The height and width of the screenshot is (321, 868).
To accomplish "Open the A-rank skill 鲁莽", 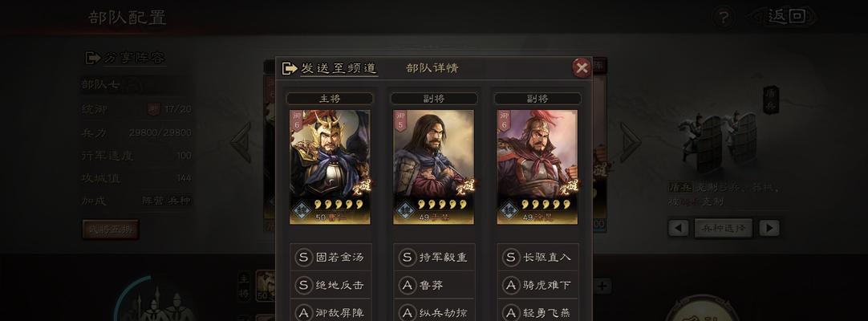I will [434, 286].
